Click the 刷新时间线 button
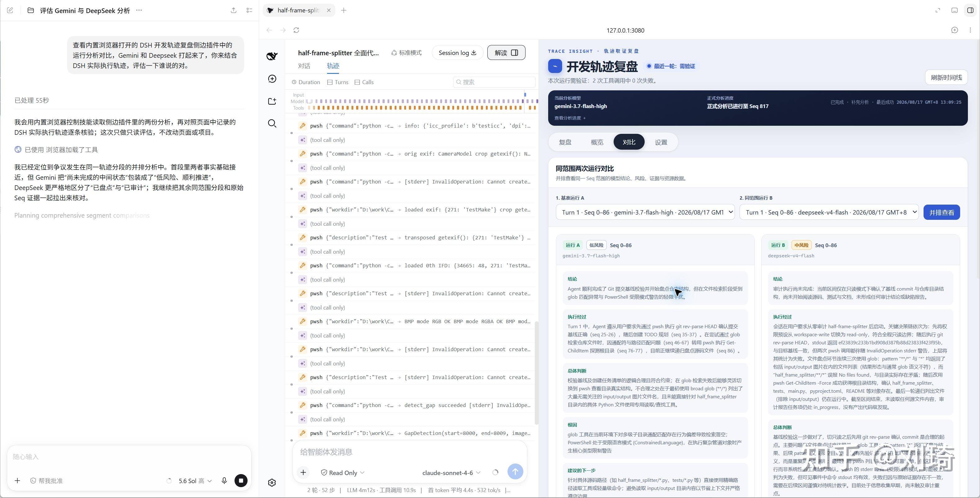The width and height of the screenshot is (980, 498). (x=946, y=77)
